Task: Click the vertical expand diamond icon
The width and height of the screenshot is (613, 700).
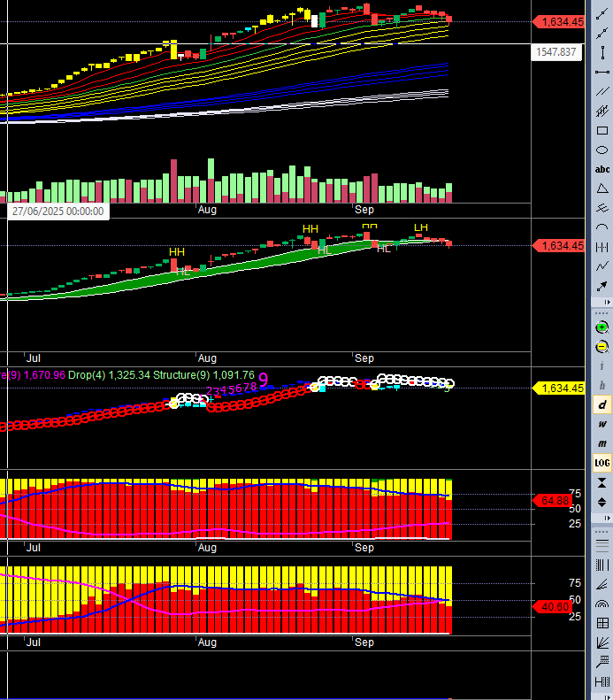Action: coord(602,503)
